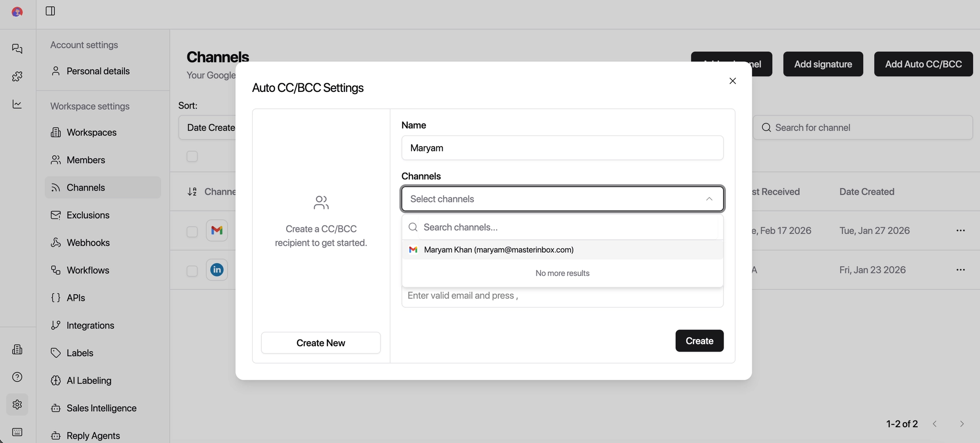Go to next page of channels
The width and height of the screenshot is (980, 443).
click(962, 424)
